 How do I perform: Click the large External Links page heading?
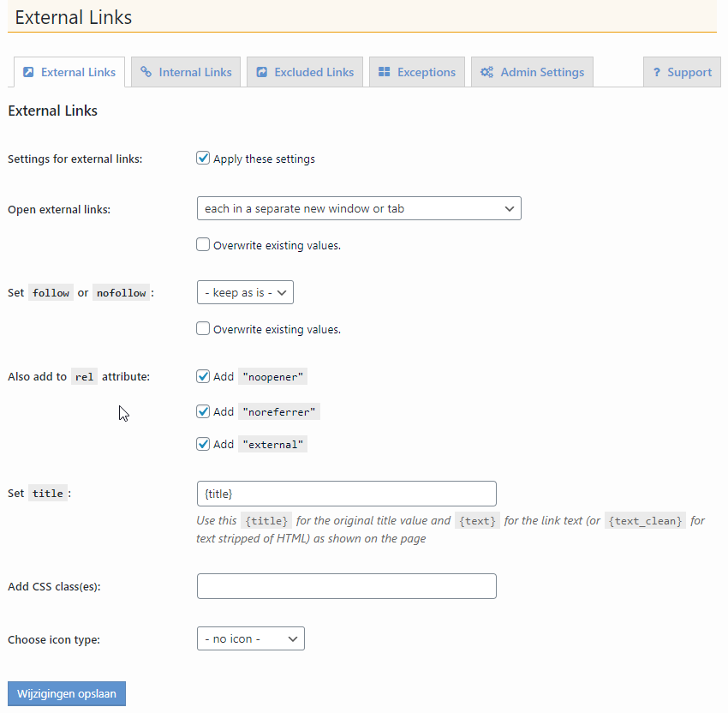tap(74, 17)
